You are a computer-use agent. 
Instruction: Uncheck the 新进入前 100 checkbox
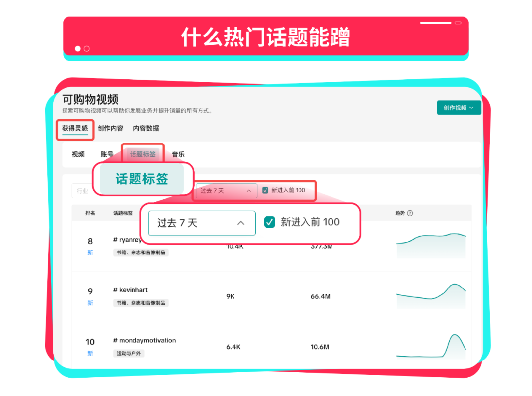tap(265, 191)
